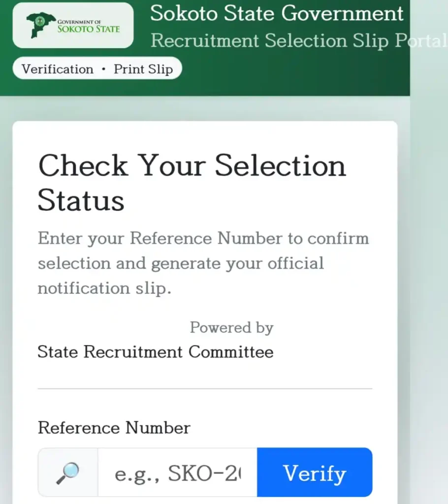The image size is (448, 504).
Task: Click the Verify button
Action: (314, 472)
